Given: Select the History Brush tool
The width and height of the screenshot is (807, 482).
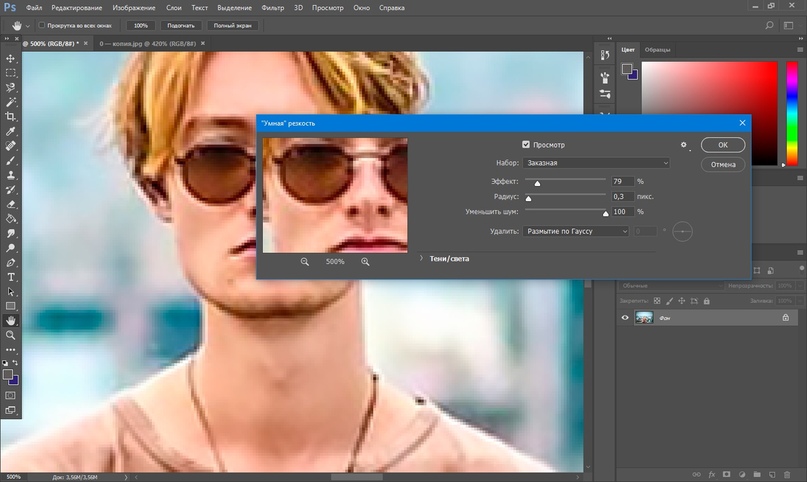Looking at the screenshot, I should 10,189.
